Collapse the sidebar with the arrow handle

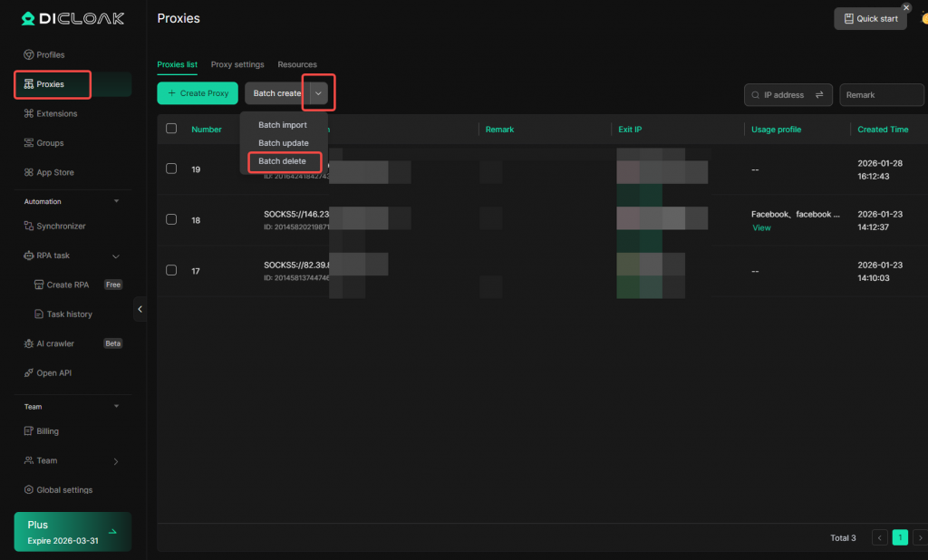tap(140, 309)
